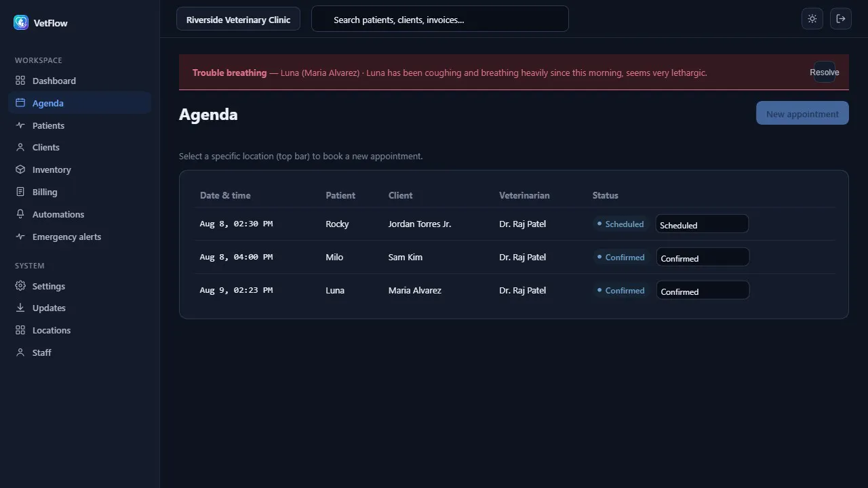Click the Emergency alerts pulse icon
Image resolution: width=868 pixels, height=488 pixels.
click(20, 237)
